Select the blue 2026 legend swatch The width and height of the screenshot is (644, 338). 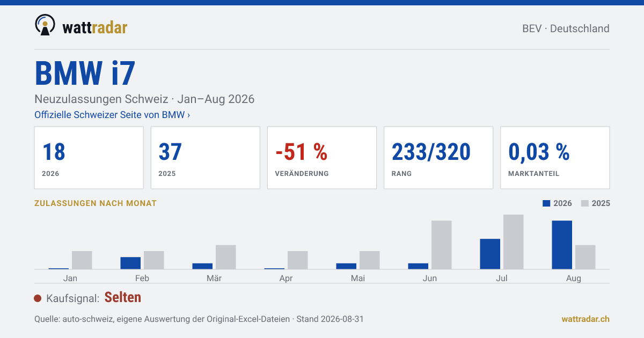click(x=547, y=203)
